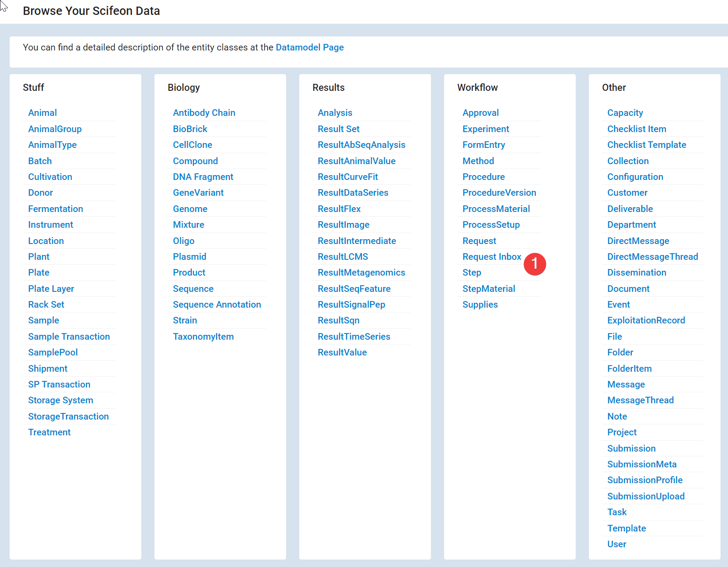Browse Storage System records
Image resolution: width=728 pixels, height=567 pixels.
click(61, 400)
